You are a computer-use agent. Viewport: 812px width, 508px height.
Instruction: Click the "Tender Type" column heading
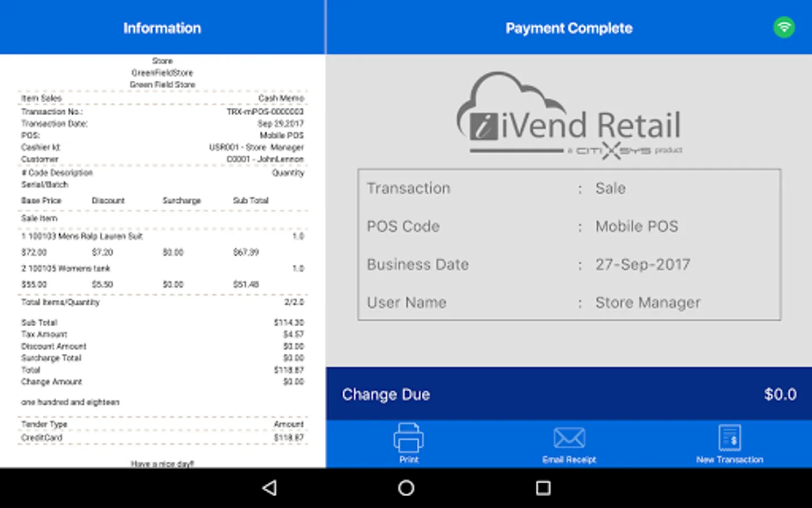coord(44,424)
